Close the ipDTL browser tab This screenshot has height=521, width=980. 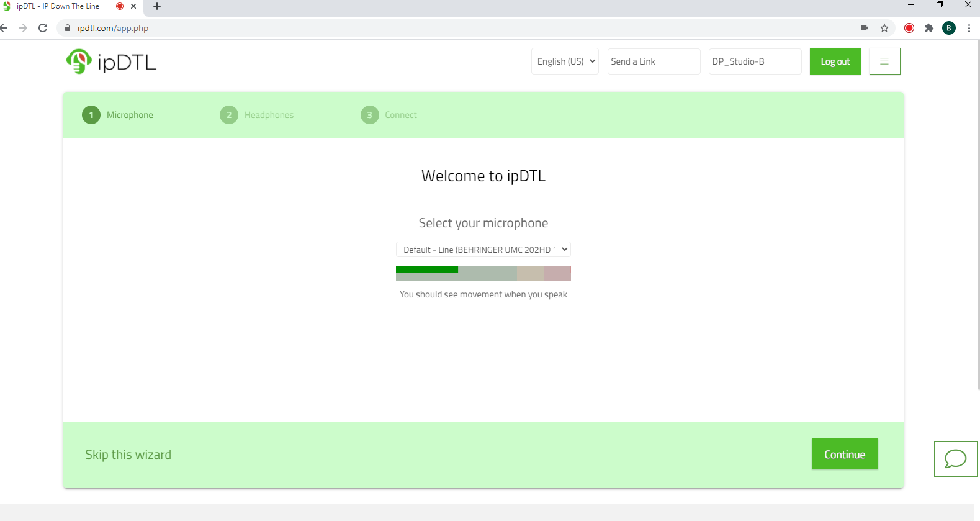pyautogui.click(x=133, y=6)
